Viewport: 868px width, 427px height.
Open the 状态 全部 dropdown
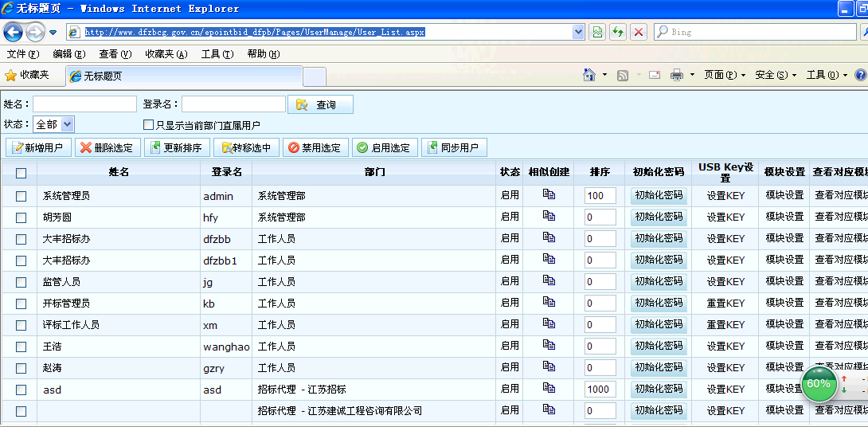[x=53, y=124]
